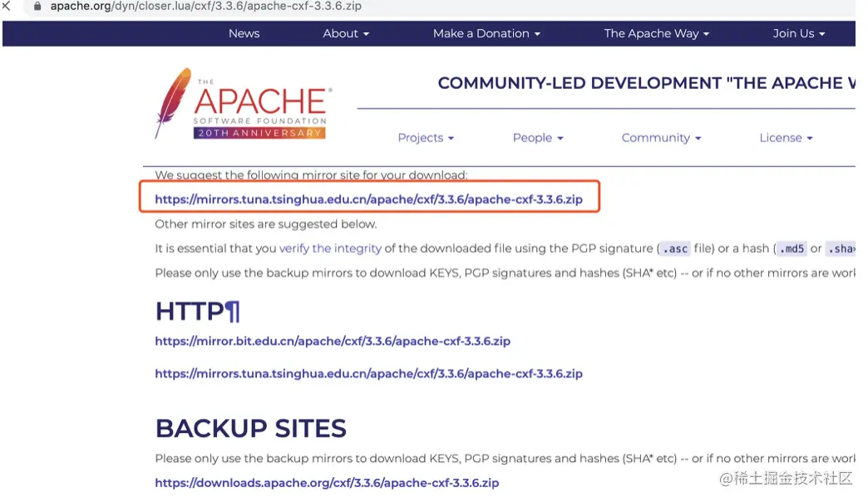The image size is (868, 502).
Task: Expand The Apache Way dropdown
Action: [657, 33]
